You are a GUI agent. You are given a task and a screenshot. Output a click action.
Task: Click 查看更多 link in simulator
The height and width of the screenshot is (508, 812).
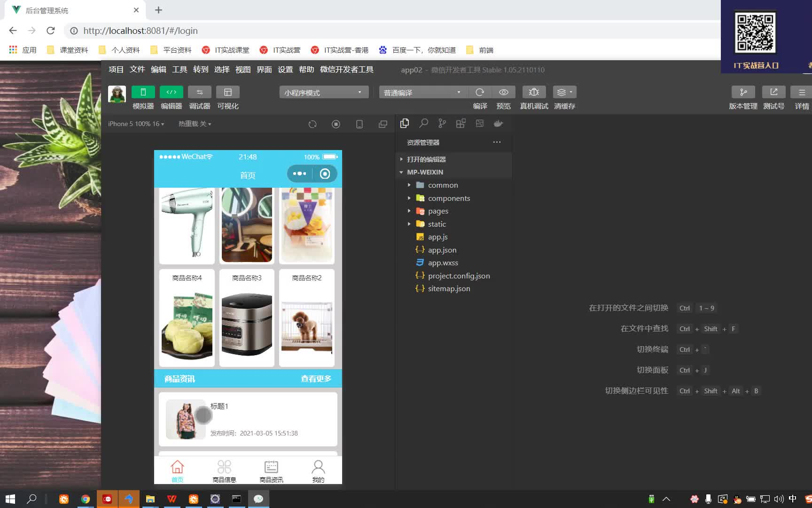pos(316,379)
